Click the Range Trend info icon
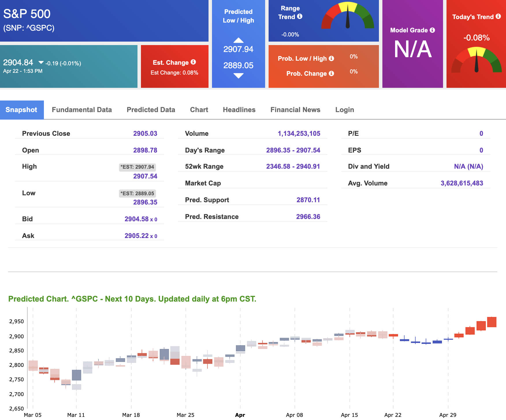Viewport: 506px width, 420px height. pos(300,16)
